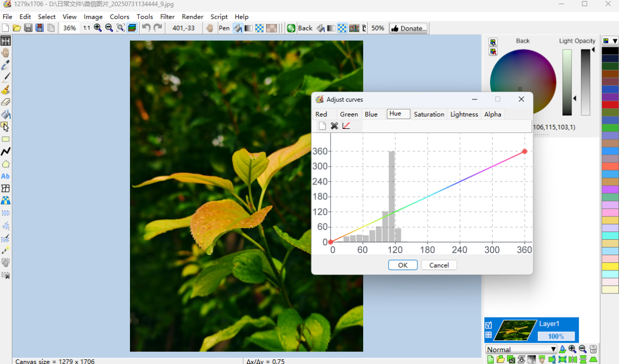The image size is (619, 364).
Task: Click the Zoom in magnifier in top toolbar
Action: point(97,28)
